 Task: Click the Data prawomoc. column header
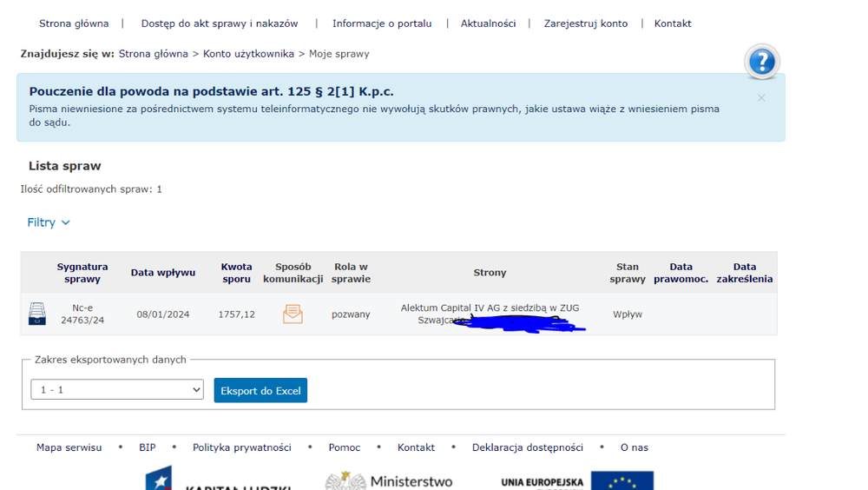pos(681,273)
